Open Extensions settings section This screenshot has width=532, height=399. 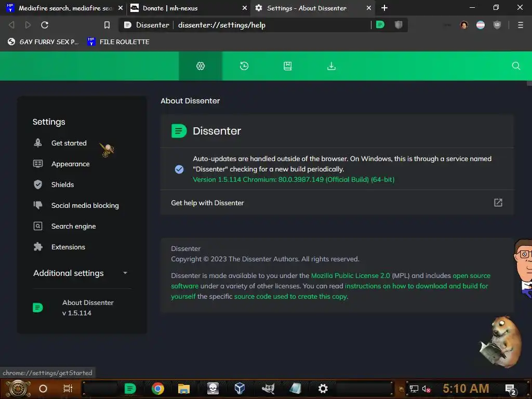tap(68, 247)
